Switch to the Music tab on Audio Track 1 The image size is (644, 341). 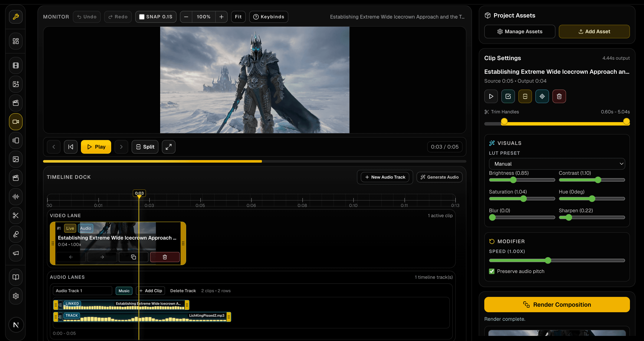click(x=124, y=290)
